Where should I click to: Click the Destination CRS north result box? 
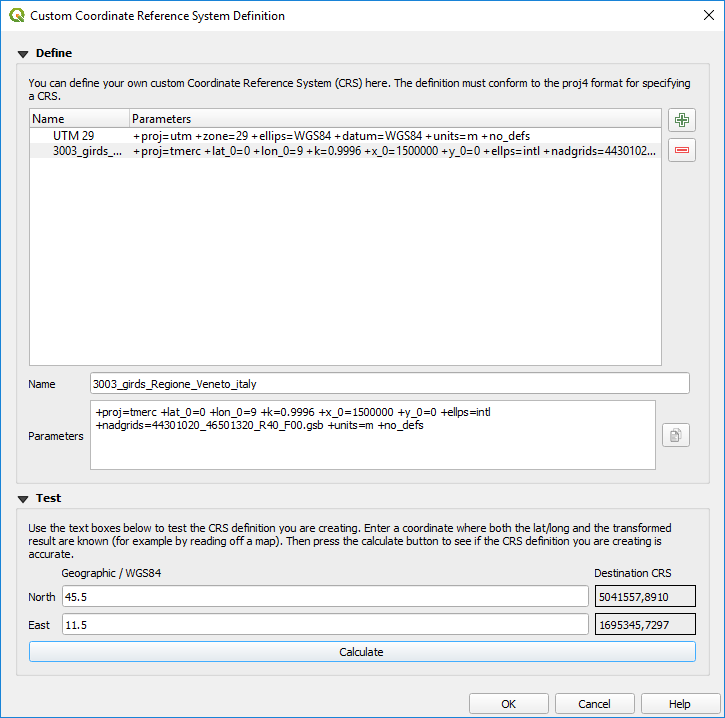coord(644,596)
